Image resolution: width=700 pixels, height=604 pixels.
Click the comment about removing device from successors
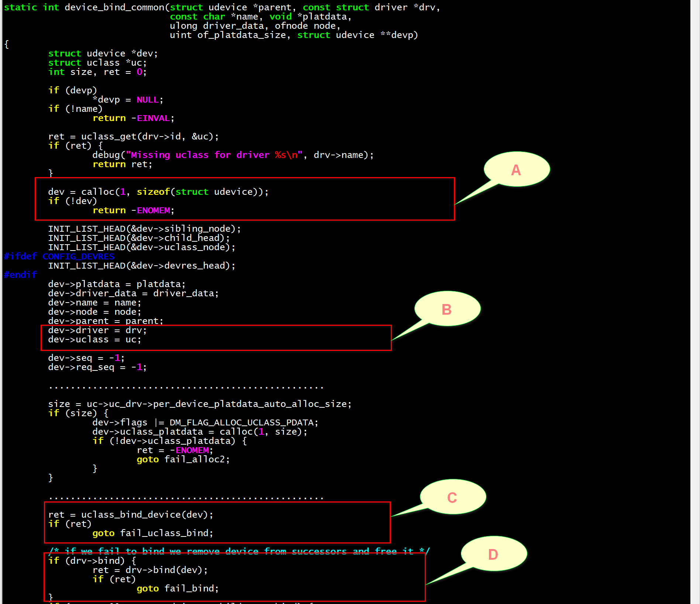tap(240, 551)
